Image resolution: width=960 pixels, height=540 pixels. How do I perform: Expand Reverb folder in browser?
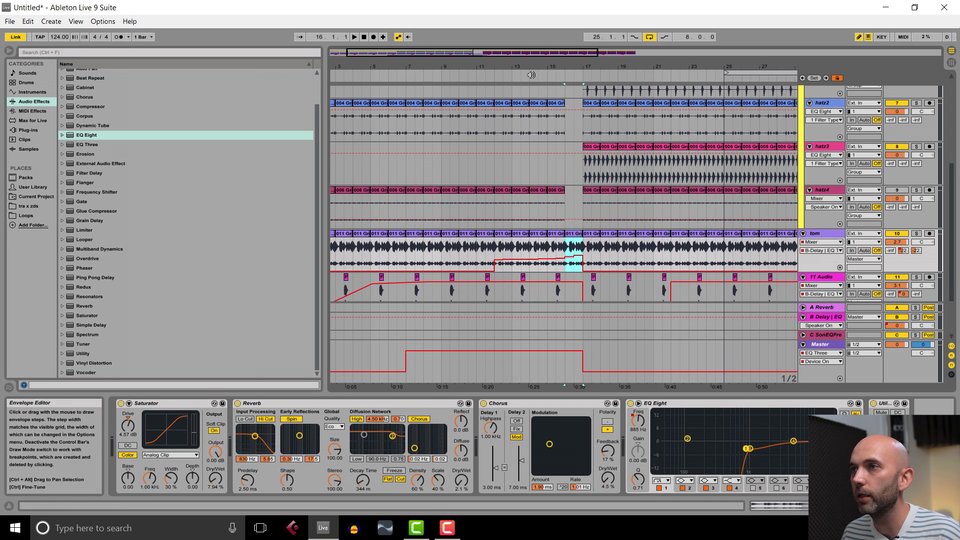point(62,306)
